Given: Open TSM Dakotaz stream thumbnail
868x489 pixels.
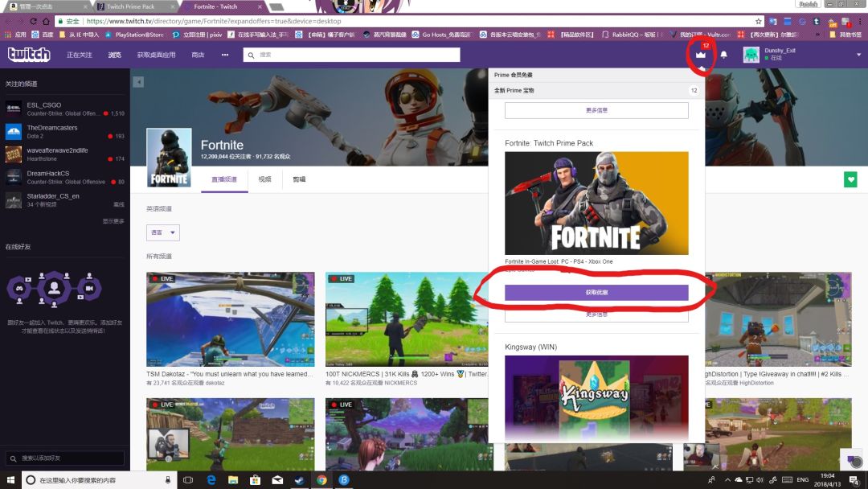Looking at the screenshot, I should [231, 319].
